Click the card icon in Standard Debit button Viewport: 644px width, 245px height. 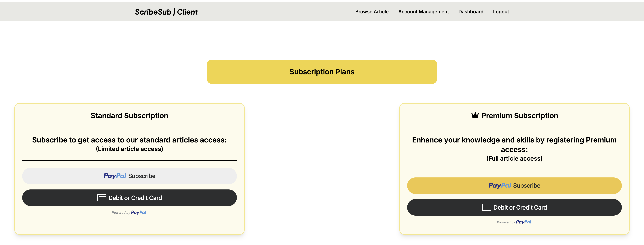pos(102,198)
